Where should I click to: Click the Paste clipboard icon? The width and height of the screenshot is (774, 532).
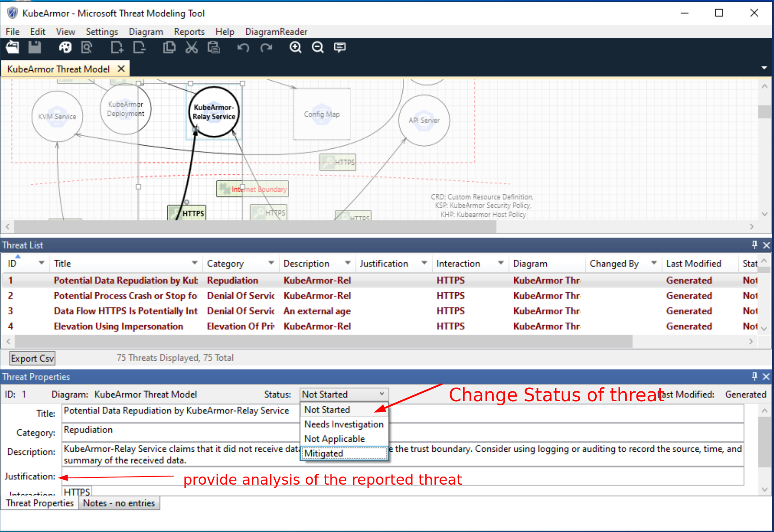click(214, 47)
